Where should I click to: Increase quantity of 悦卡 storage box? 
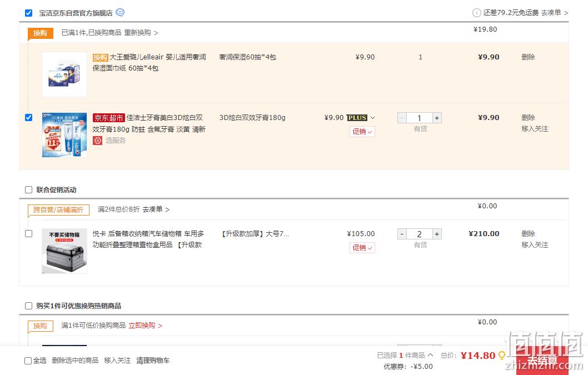coord(437,234)
